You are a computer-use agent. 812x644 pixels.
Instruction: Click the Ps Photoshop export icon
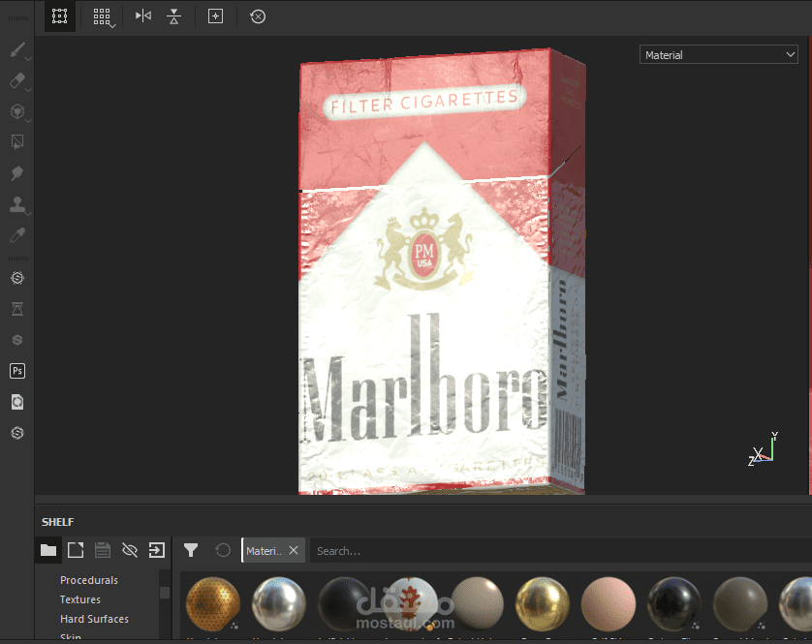[x=17, y=371]
